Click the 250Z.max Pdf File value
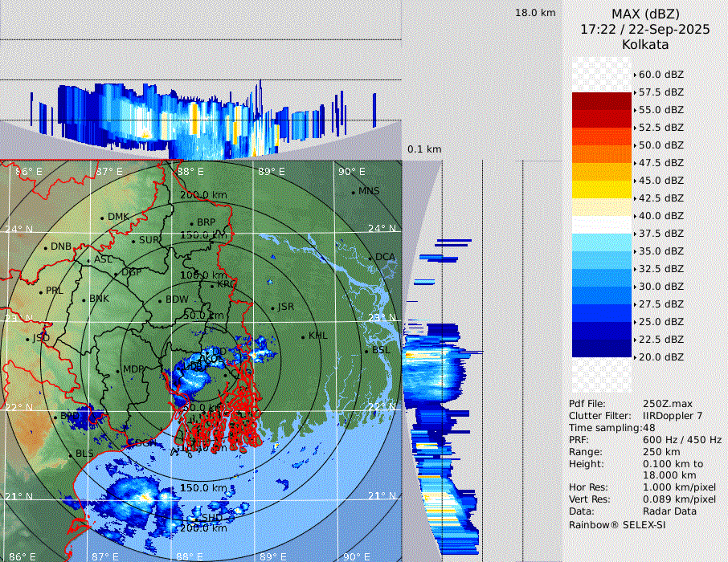The image size is (728, 562). coord(664,403)
